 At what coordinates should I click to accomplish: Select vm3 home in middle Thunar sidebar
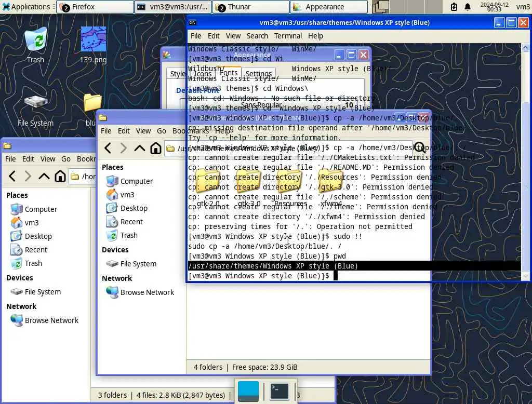tap(121, 195)
